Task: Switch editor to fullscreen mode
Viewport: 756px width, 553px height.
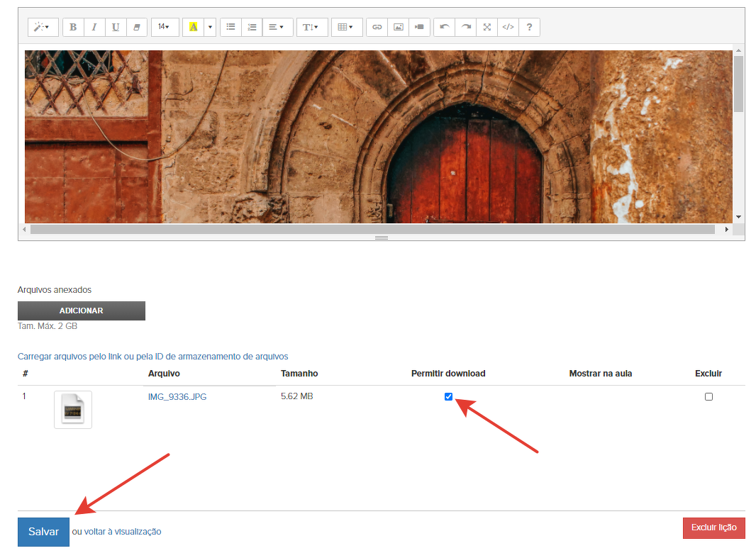Action: pyautogui.click(x=487, y=27)
